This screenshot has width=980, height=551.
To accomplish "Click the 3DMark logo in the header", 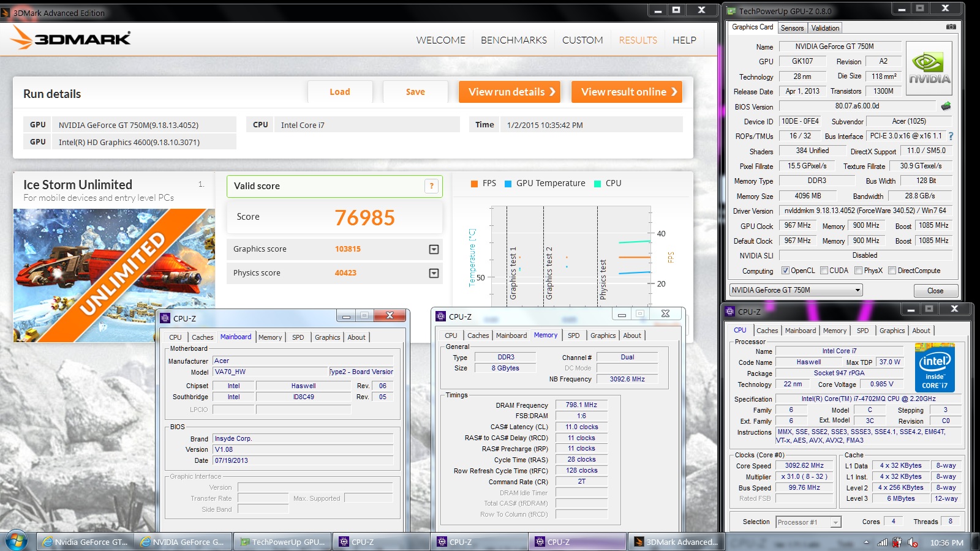I will coord(71,38).
